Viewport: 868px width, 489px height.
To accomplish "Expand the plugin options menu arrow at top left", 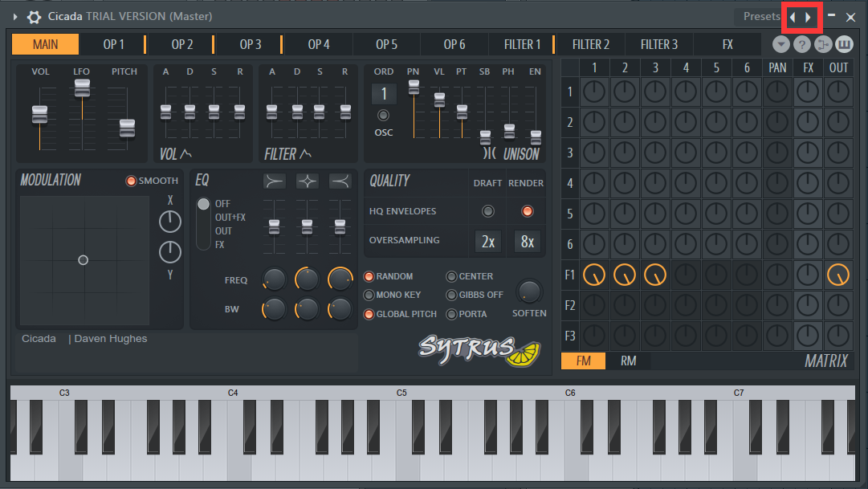I will (x=14, y=17).
